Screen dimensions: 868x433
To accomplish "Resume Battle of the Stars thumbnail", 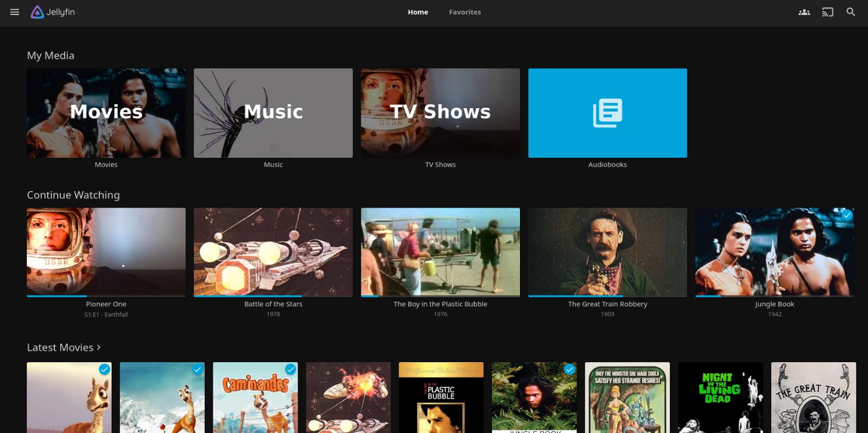I will [x=273, y=252].
